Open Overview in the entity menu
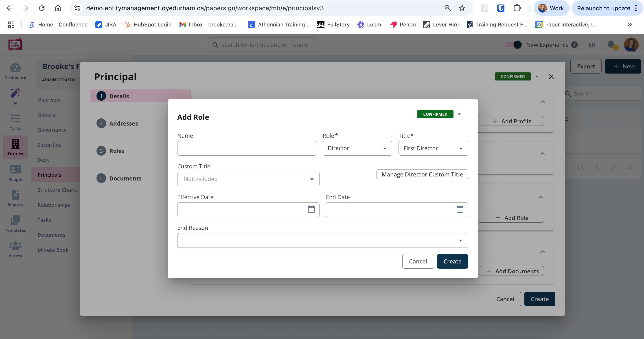The height and width of the screenshot is (339, 644). [x=49, y=100]
